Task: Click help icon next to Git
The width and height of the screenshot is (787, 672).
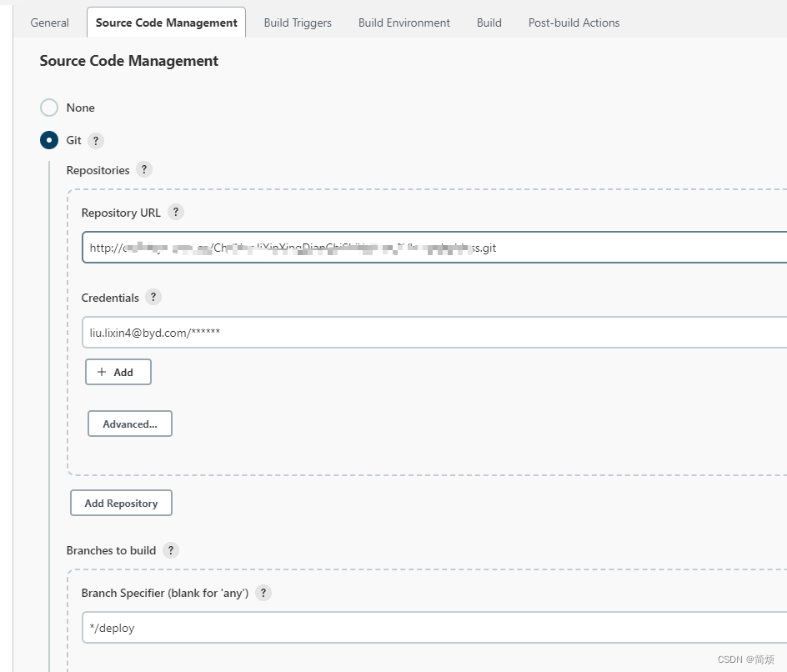Action: click(x=96, y=141)
